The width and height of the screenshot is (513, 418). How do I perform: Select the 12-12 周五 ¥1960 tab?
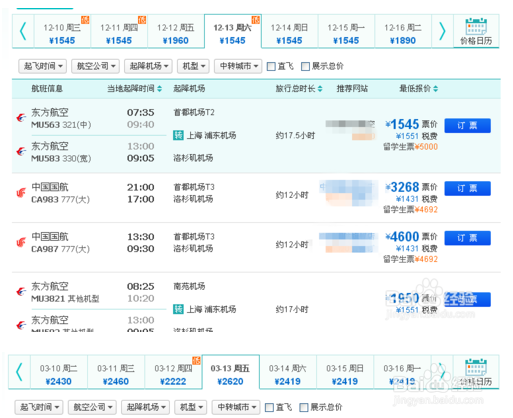tap(176, 31)
